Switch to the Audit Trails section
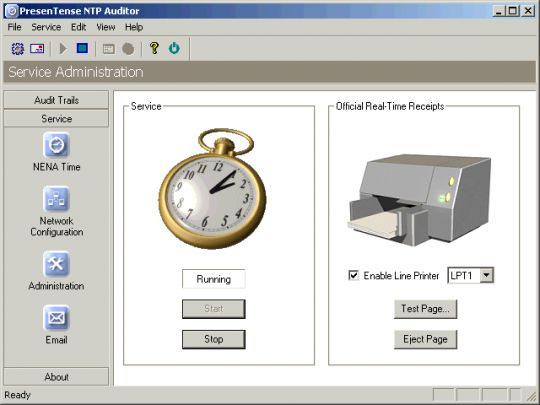The image size is (540, 405). [x=56, y=100]
